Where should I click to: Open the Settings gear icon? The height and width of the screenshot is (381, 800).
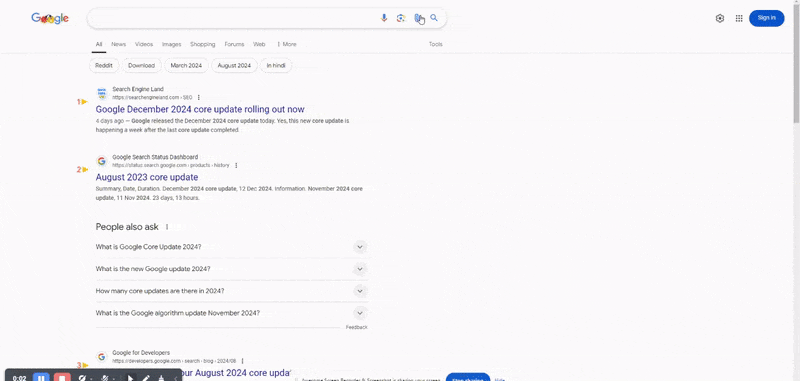point(720,18)
